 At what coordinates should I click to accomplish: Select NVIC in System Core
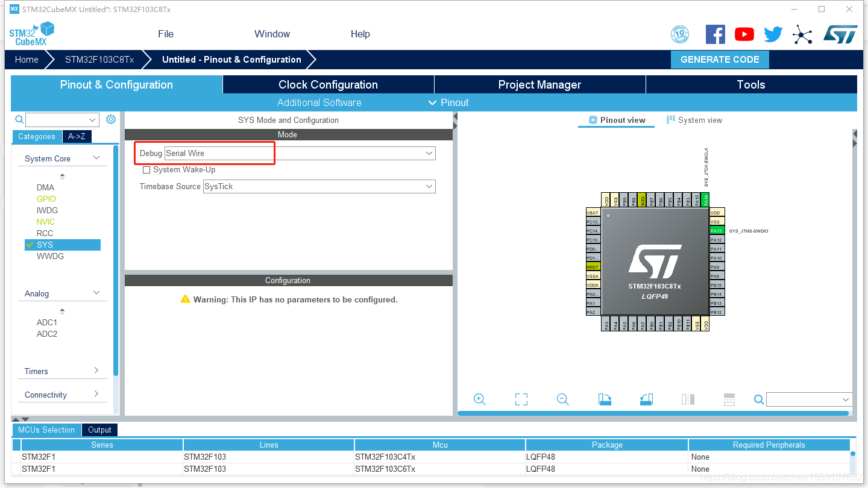click(x=45, y=222)
